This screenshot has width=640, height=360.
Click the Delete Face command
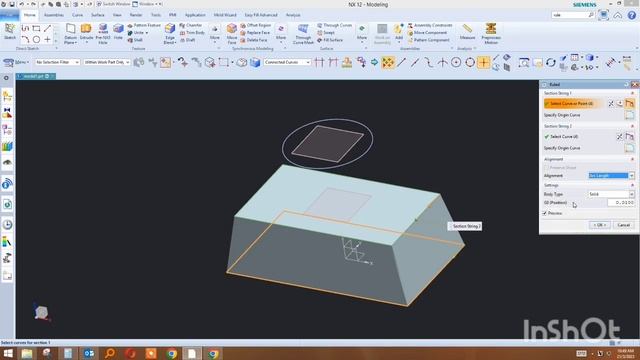click(x=253, y=40)
